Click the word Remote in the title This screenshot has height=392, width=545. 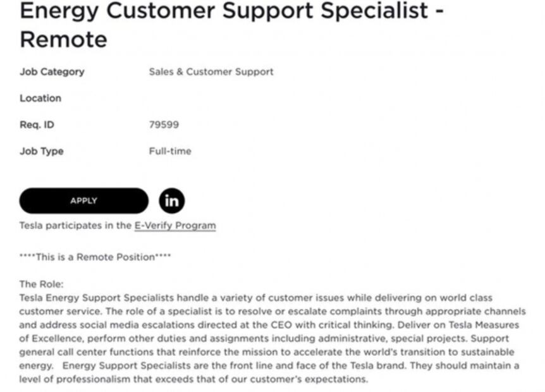(x=63, y=40)
